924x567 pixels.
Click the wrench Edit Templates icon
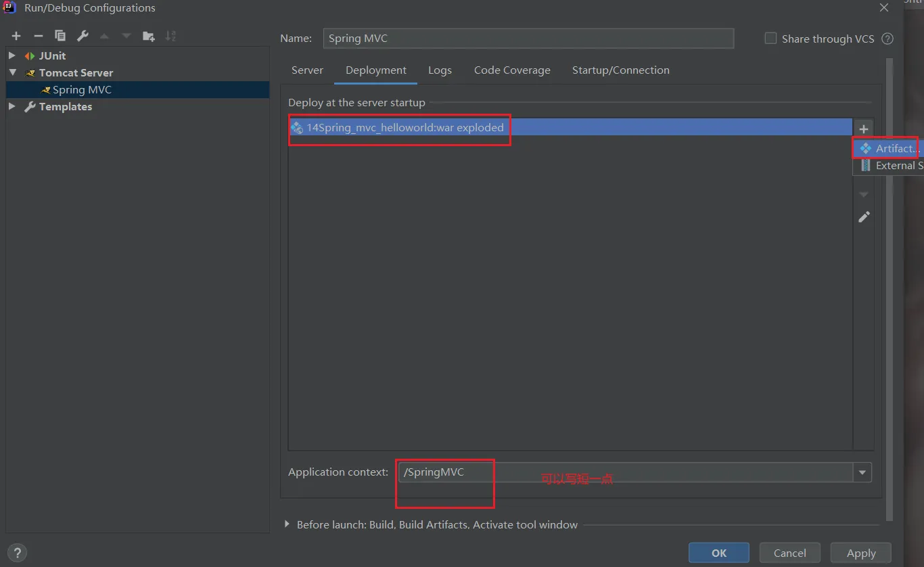tap(83, 36)
